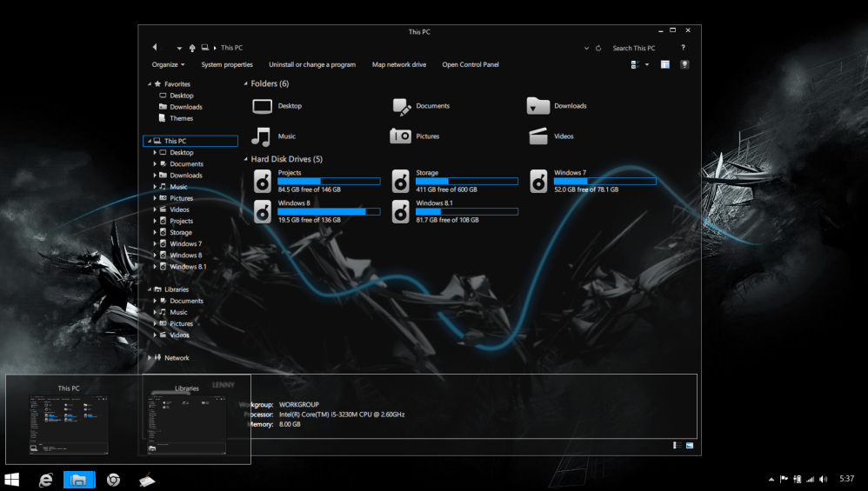Click the taskbar clock
The image size is (868, 491).
(846, 479)
